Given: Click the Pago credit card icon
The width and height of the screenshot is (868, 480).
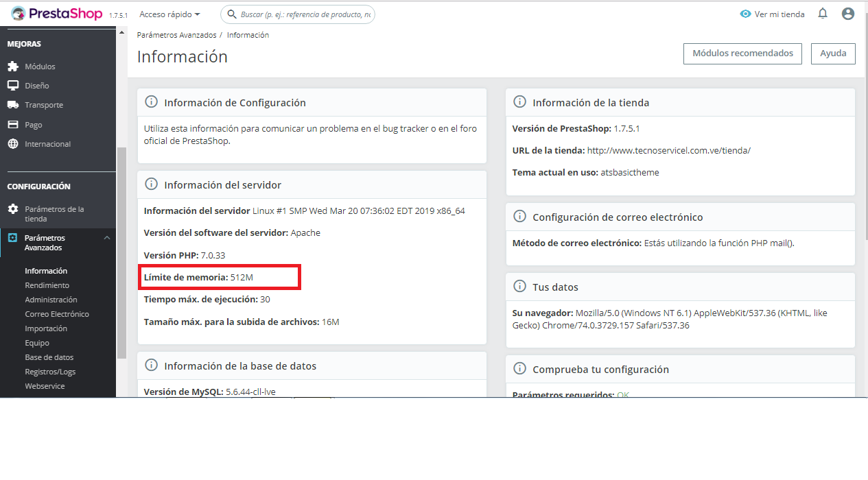Looking at the screenshot, I should tap(12, 125).
